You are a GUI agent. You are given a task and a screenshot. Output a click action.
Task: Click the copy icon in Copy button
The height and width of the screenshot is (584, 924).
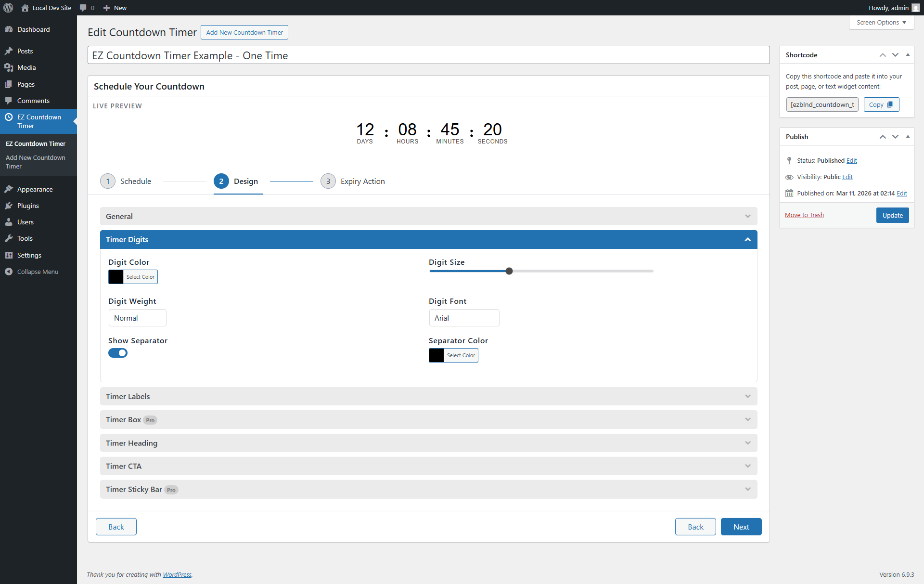(x=890, y=104)
